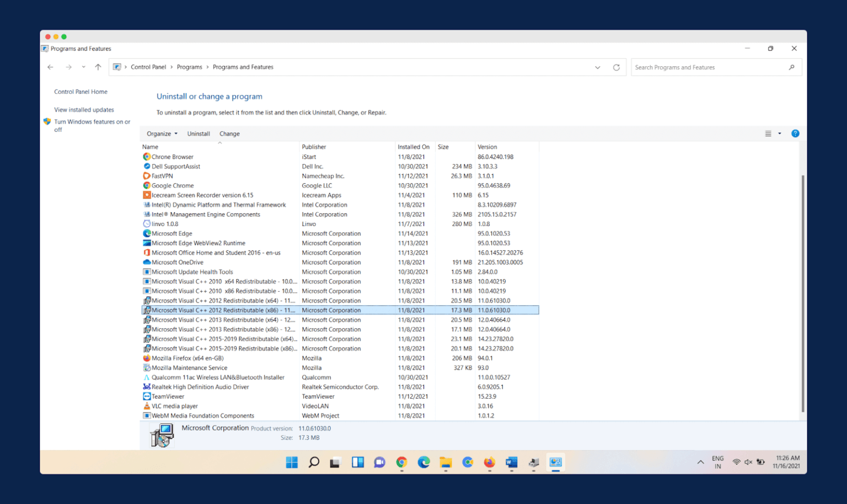Screen dimensions: 847x504
Task: Expand hidden icons in the system tray
Action: 700,462
